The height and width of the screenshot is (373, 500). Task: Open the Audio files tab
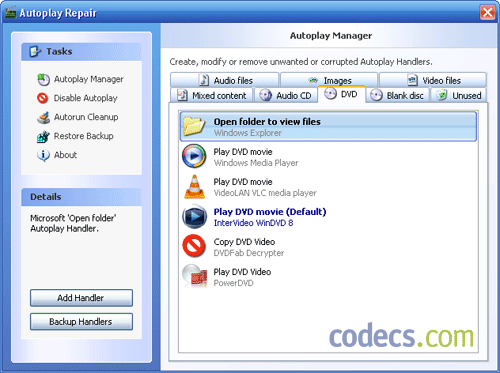(x=224, y=80)
